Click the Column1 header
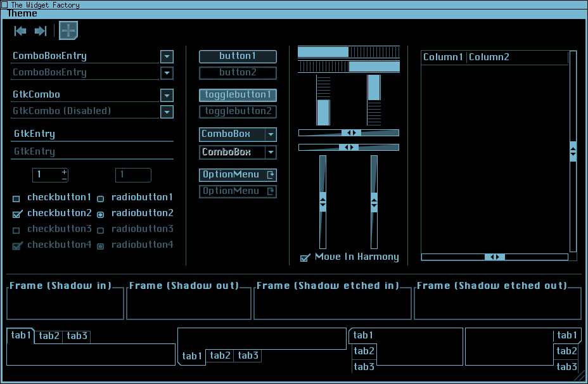This screenshot has width=588, height=384. tap(444, 58)
